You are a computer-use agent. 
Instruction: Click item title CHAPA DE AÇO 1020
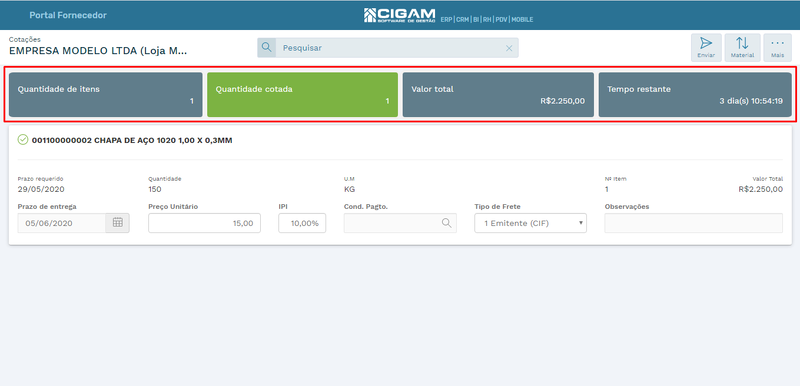click(x=132, y=140)
